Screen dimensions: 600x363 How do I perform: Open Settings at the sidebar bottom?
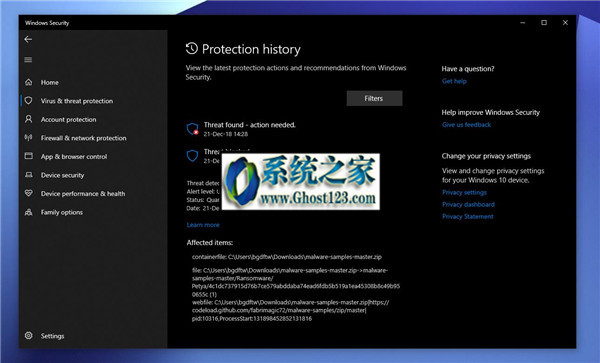coord(52,336)
